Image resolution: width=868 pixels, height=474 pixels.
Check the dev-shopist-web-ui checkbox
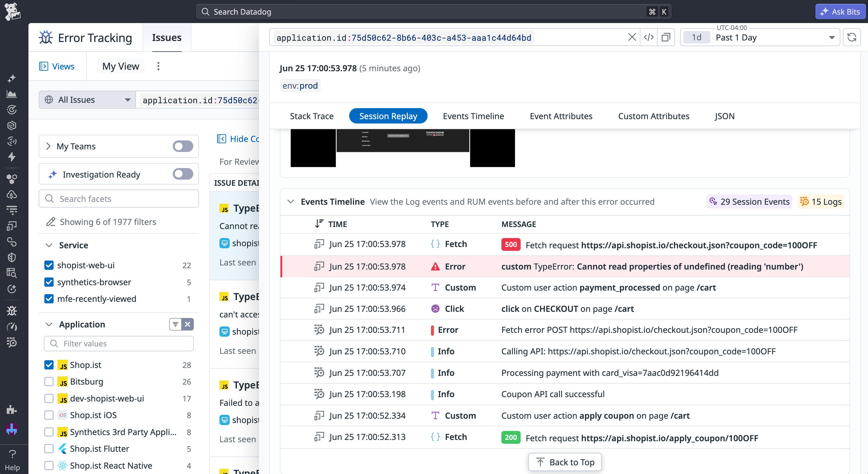point(49,398)
